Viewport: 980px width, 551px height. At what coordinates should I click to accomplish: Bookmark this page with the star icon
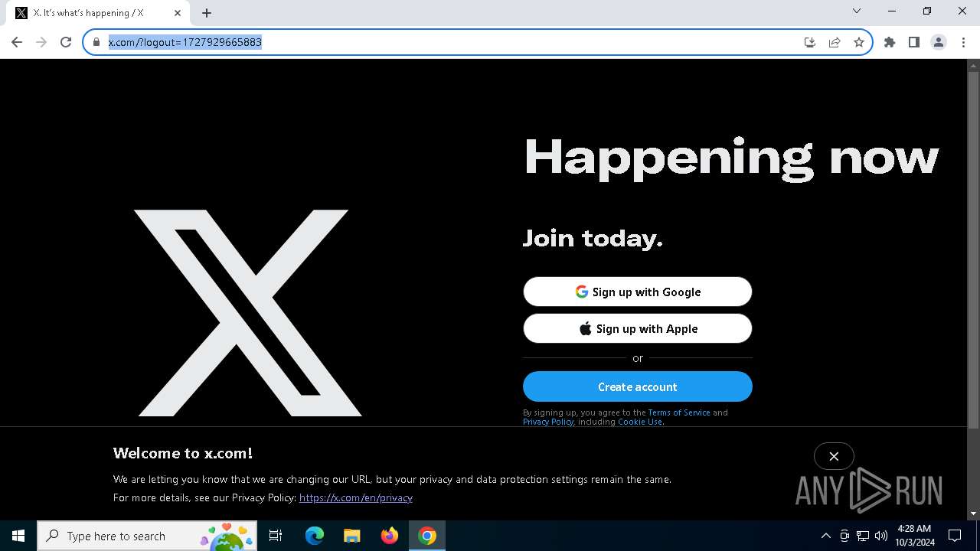click(859, 42)
